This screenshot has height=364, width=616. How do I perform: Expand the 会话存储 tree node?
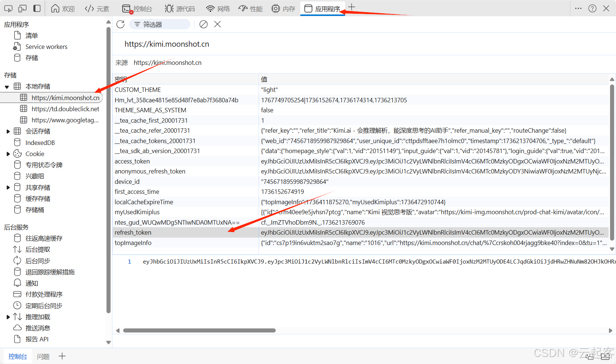tap(8, 131)
